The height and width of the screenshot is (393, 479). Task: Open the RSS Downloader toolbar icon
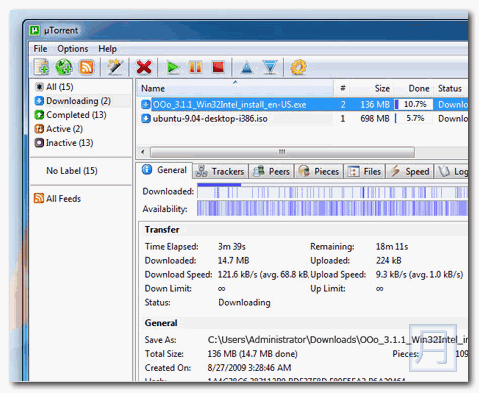coord(86,67)
